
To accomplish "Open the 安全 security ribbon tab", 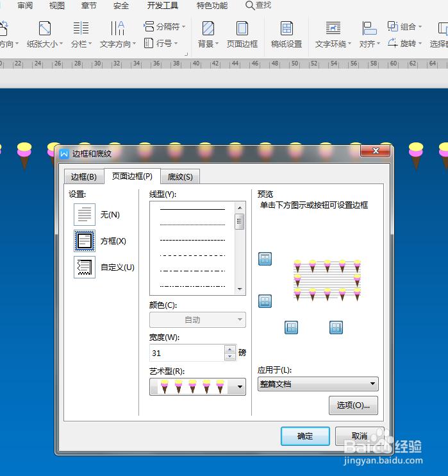I will click(120, 6).
